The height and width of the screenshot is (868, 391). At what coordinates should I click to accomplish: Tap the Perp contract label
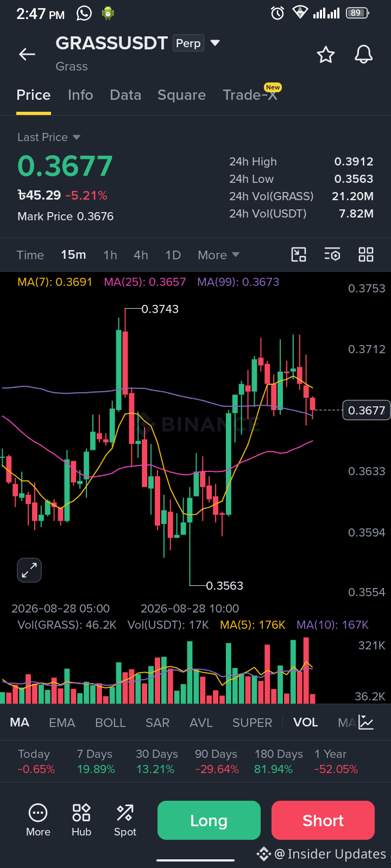click(188, 43)
